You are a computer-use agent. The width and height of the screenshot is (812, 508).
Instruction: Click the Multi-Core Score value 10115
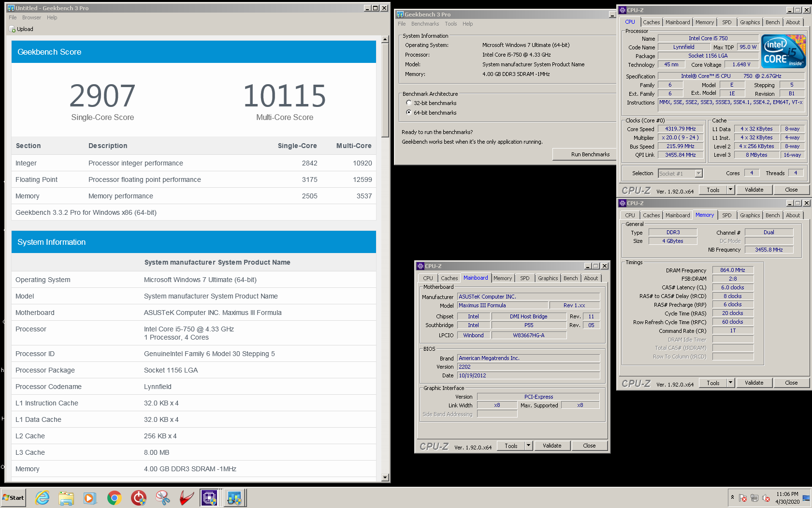pyautogui.click(x=285, y=95)
